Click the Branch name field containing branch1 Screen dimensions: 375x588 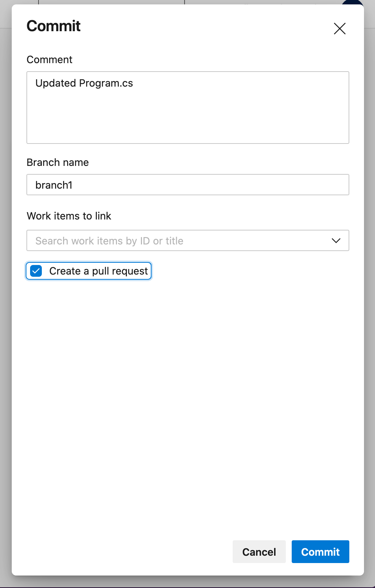[x=188, y=185]
